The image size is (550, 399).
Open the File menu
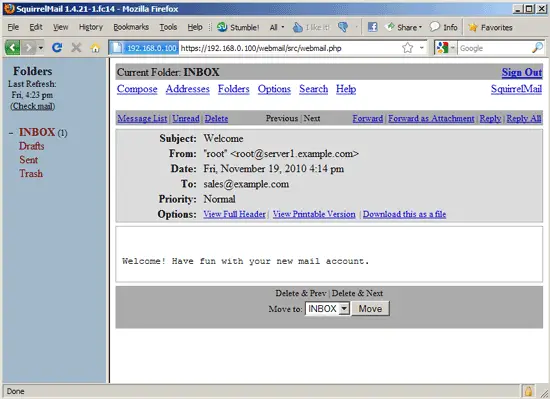point(13,27)
